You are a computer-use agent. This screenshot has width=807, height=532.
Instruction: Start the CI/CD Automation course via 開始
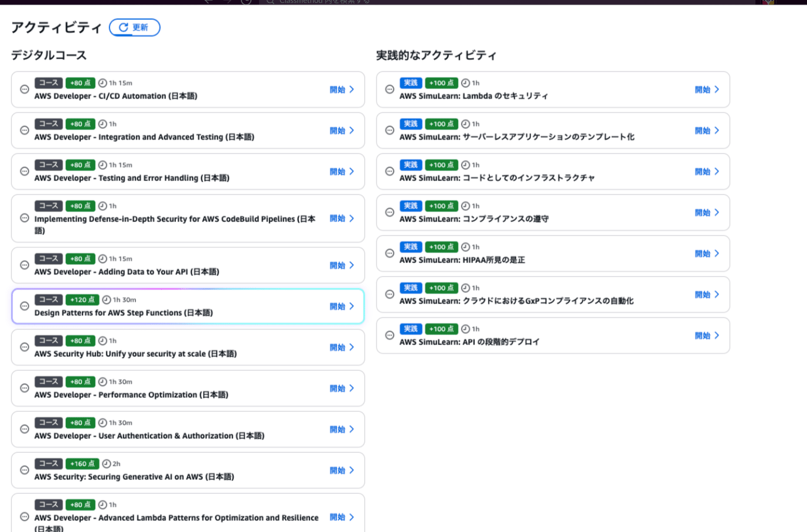(342, 90)
